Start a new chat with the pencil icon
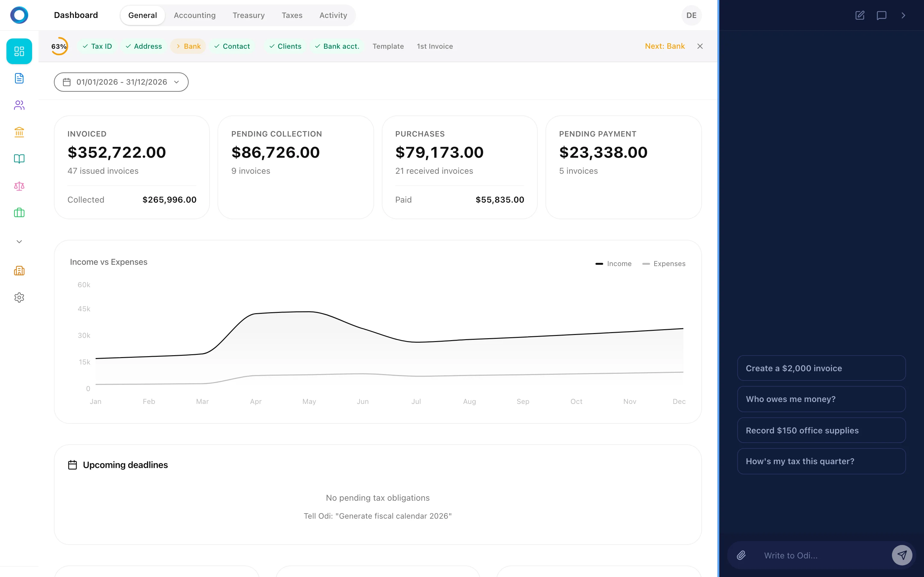The height and width of the screenshot is (577, 924). [x=860, y=15]
